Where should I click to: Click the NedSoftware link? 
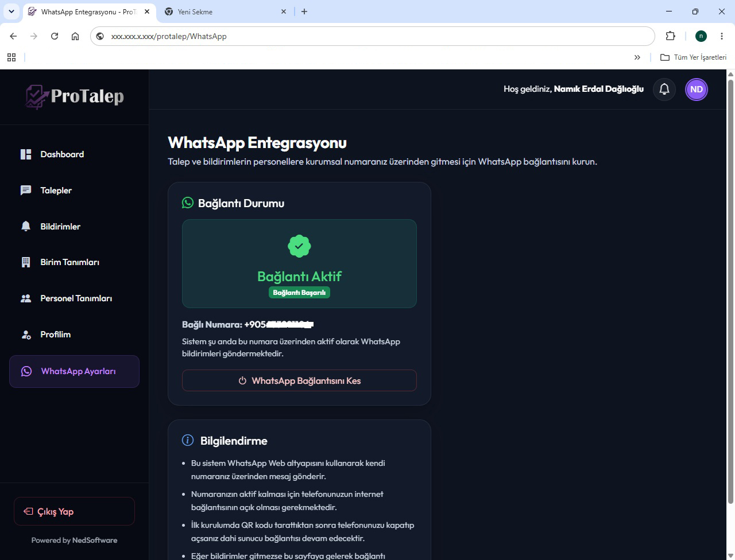(x=95, y=540)
